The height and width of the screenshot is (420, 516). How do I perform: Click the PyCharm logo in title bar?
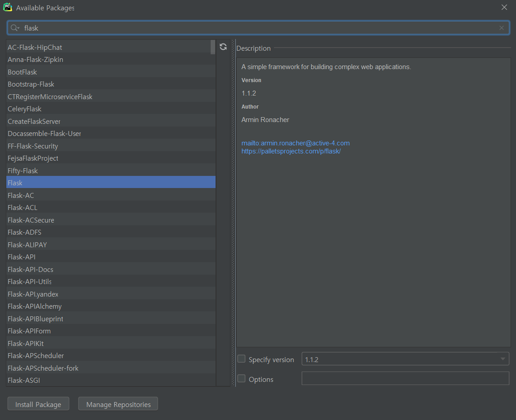[8, 7]
